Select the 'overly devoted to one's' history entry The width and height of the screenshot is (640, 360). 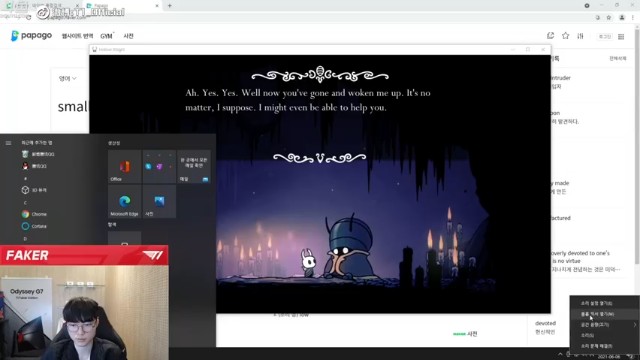click(580, 253)
